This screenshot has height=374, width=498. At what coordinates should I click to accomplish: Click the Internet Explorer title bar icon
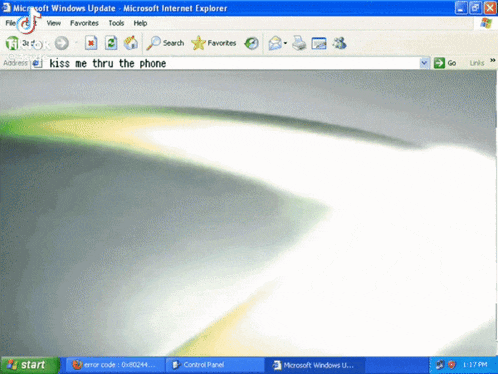[x=6, y=8]
